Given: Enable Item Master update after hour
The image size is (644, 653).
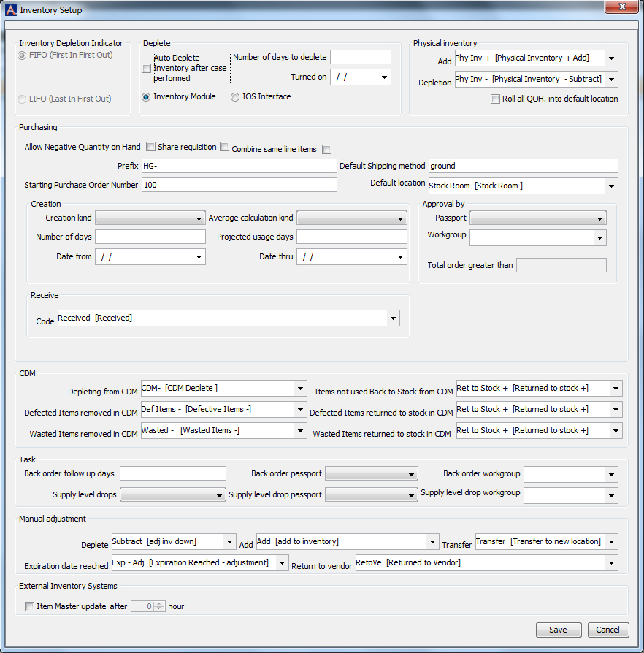Looking at the screenshot, I should pyautogui.click(x=28, y=606).
